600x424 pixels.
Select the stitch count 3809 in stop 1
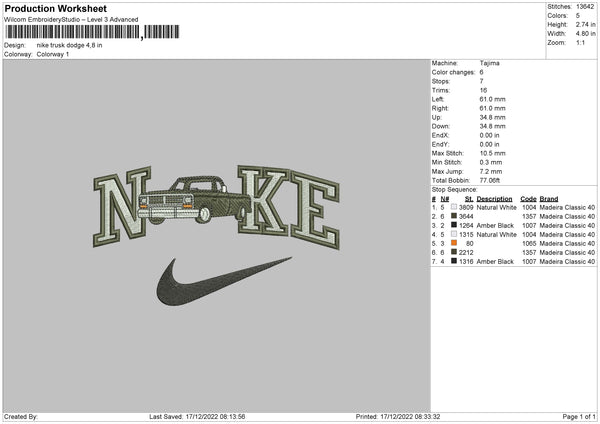[x=466, y=207]
